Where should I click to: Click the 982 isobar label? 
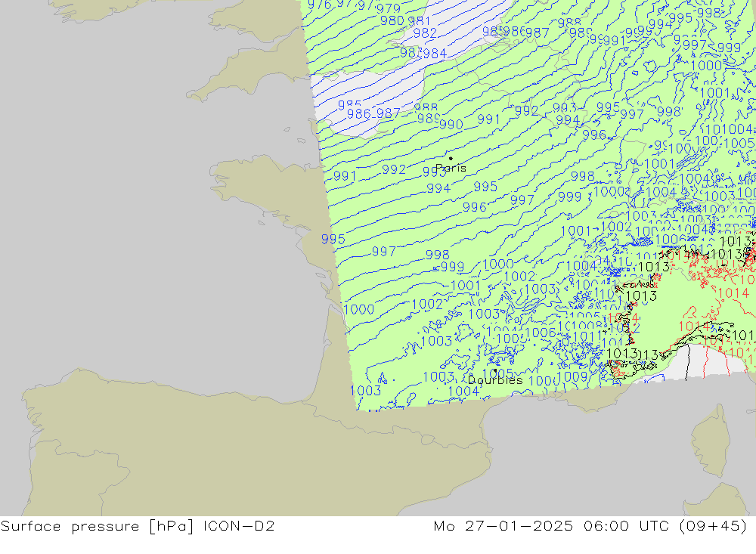click(425, 32)
